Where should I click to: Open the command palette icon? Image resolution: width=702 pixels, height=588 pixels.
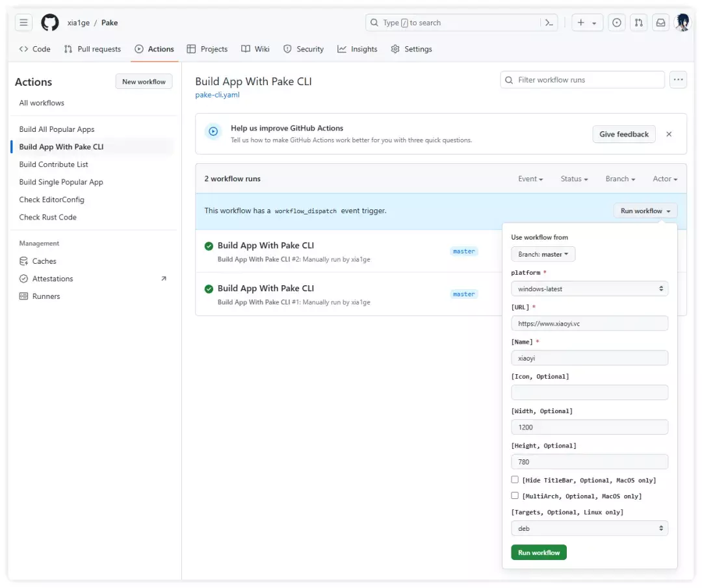[549, 23]
